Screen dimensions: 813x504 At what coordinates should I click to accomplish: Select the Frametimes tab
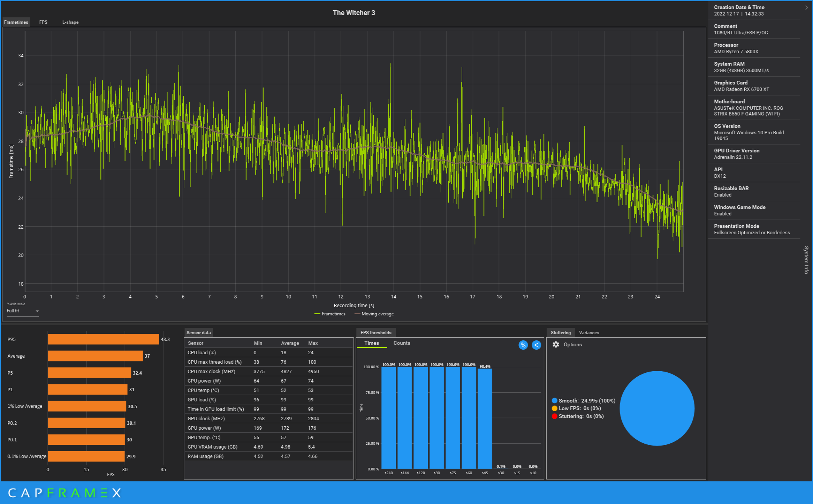[16, 22]
